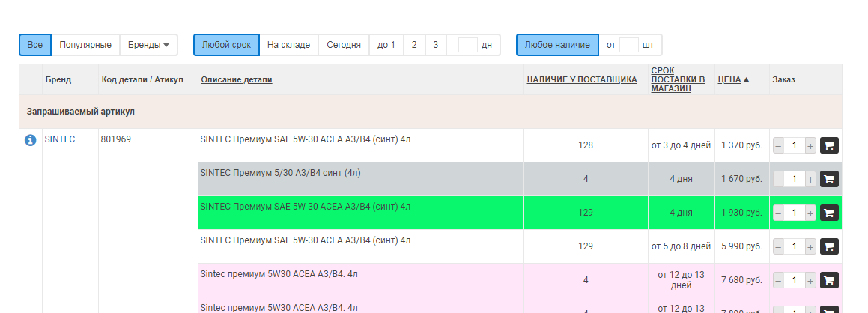This screenshot has height=313, width=868.
Task: Sort by Описание детали column
Action: pos(237,79)
